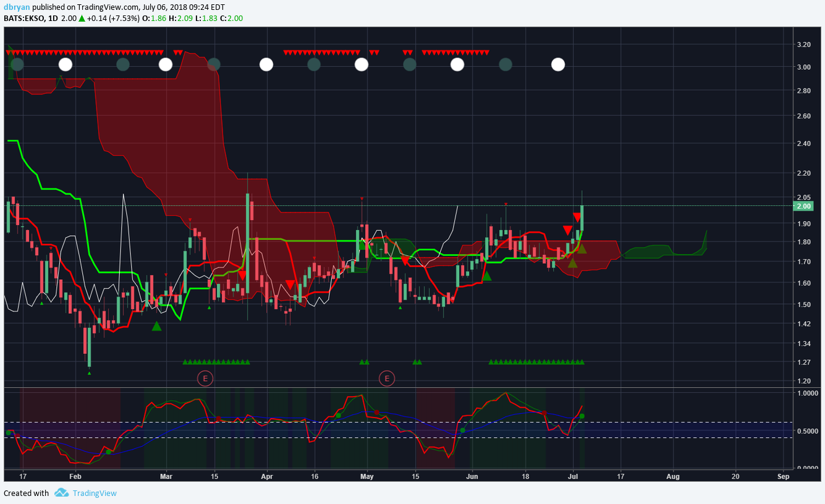
Task: Click the 16 date label on the time axis
Action: coord(315,477)
